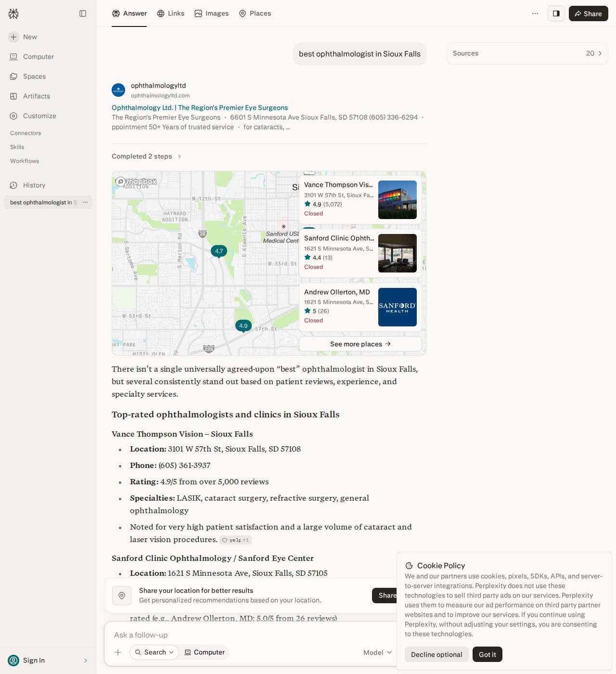Image resolution: width=616 pixels, height=674 pixels.
Task: Open the Vance Thompson Vision photo thumbnail
Action: pyautogui.click(x=398, y=200)
